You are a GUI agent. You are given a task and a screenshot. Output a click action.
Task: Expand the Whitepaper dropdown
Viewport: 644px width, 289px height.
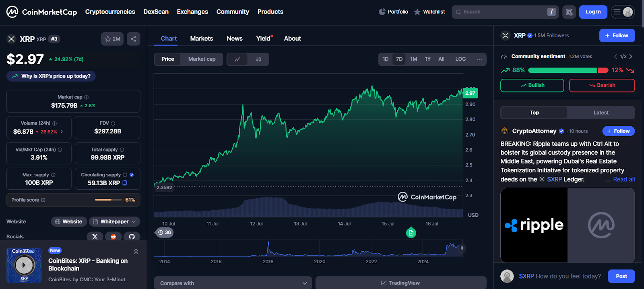click(x=115, y=221)
